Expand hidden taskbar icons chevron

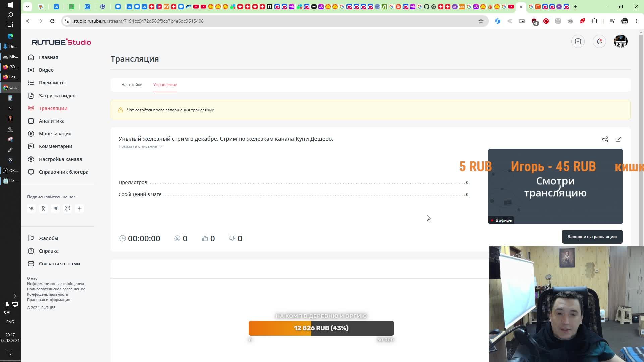pyautogui.click(x=15, y=296)
